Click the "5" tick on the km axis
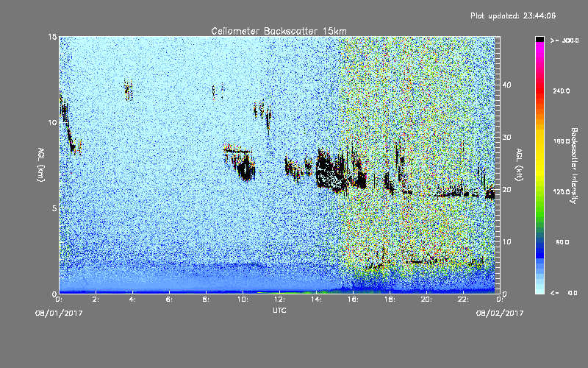588x368 pixels. coord(54,208)
